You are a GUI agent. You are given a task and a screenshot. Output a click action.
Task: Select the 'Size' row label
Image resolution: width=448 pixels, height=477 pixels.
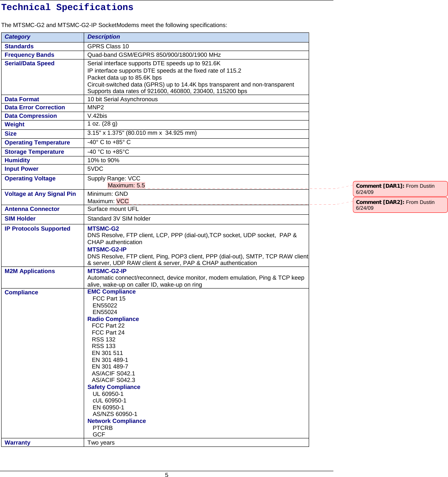point(10,134)
